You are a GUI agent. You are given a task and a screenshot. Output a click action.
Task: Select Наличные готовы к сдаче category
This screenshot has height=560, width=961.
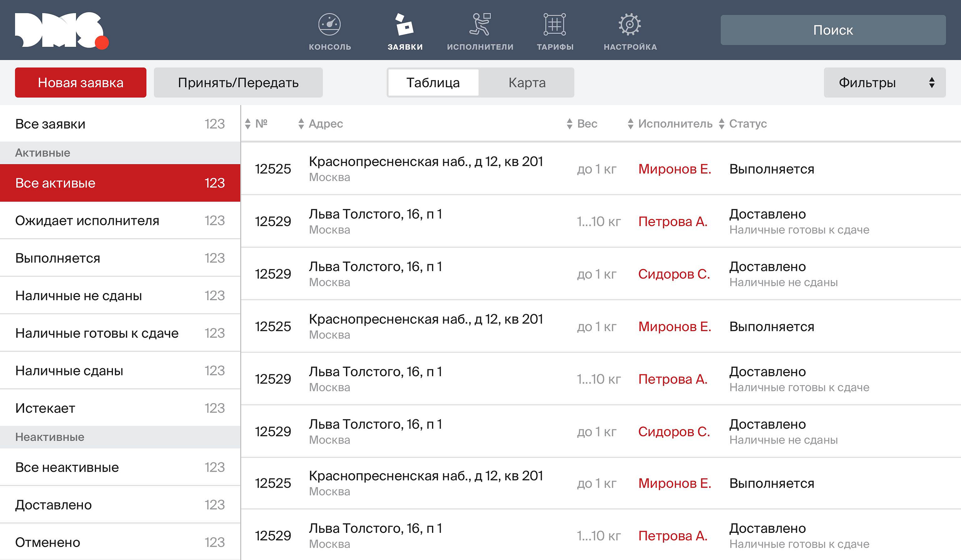[x=120, y=333]
